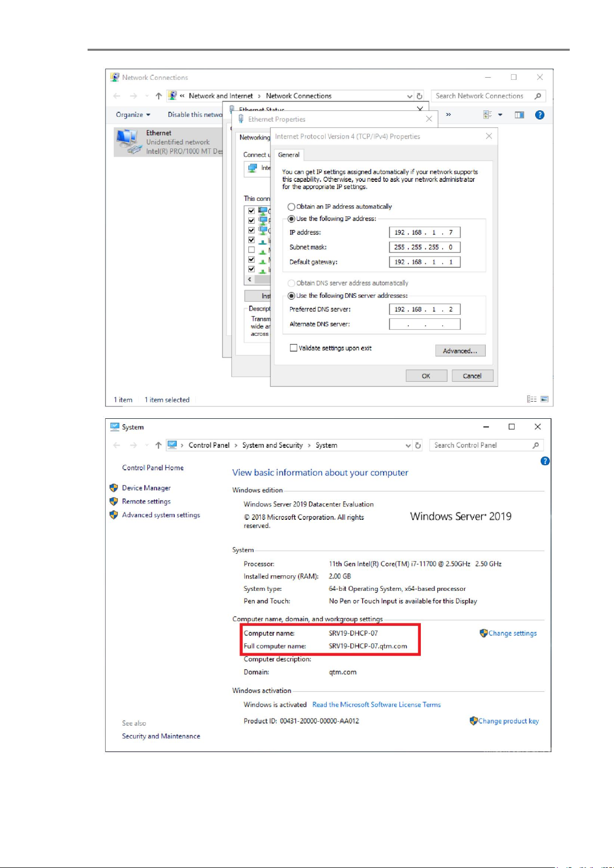The height and width of the screenshot is (868, 614).
Task: Click Search Network Connections field
Action: 488,96
